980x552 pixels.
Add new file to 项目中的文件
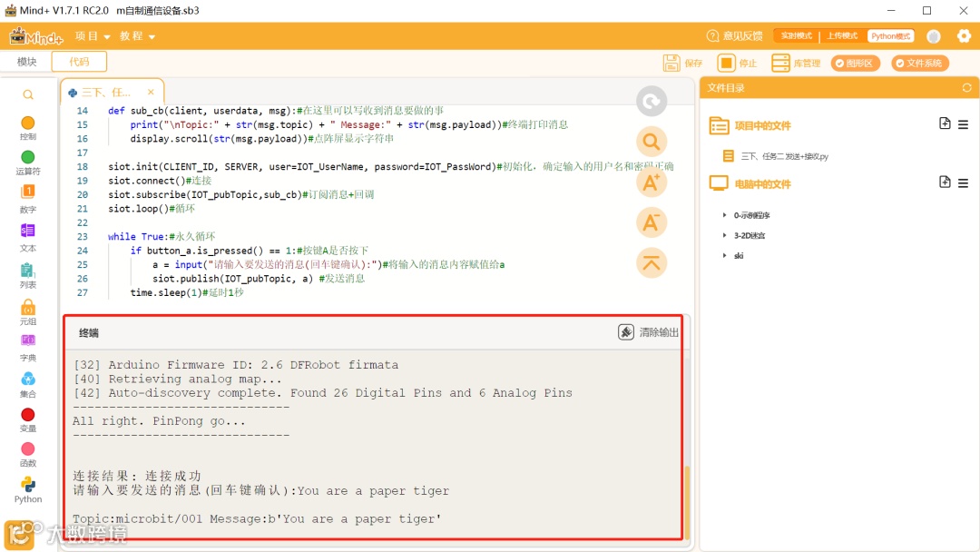pyautogui.click(x=945, y=123)
